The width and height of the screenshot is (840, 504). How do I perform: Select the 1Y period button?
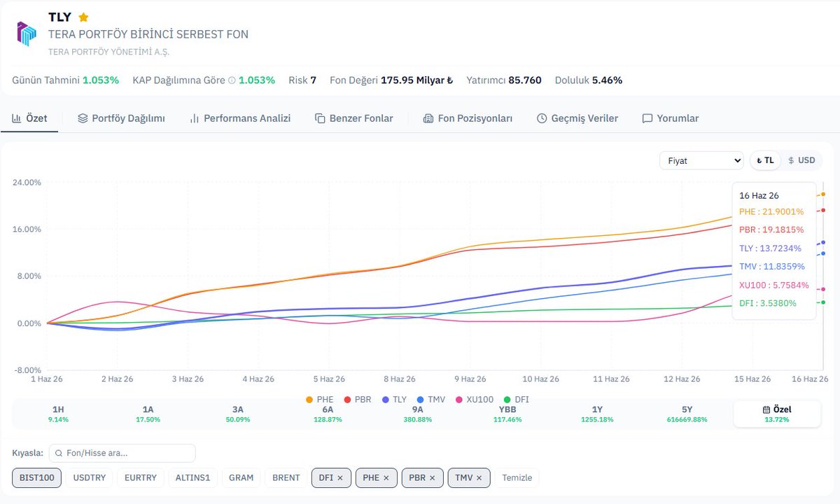[597, 414]
